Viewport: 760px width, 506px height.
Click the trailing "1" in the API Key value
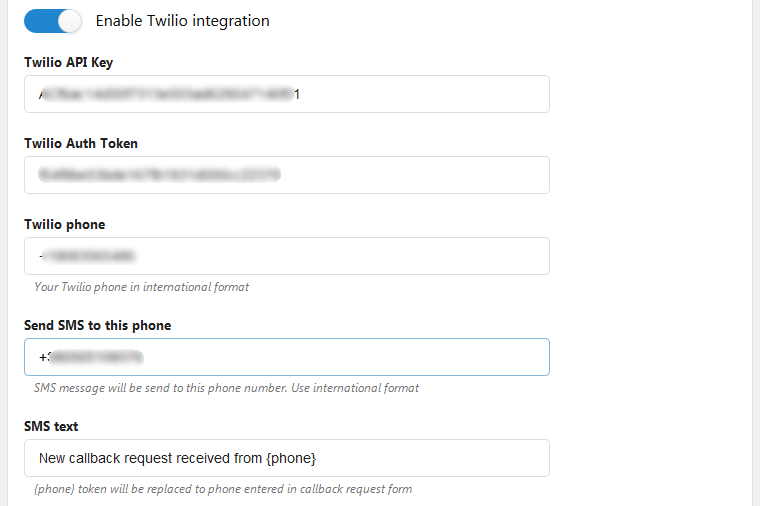296,94
